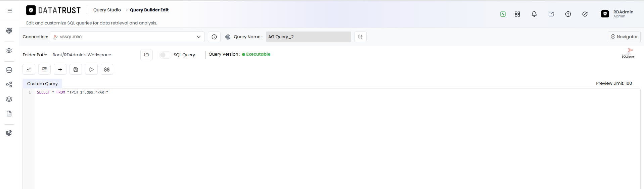Image resolution: width=644 pixels, height=189 pixels.
Task: Click into the SQL editor SELECT line
Action: (73, 92)
